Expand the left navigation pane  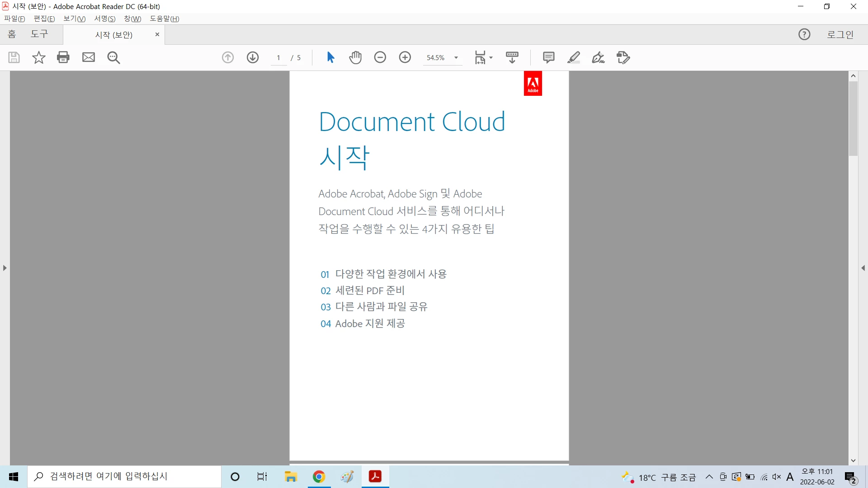tap(5, 268)
